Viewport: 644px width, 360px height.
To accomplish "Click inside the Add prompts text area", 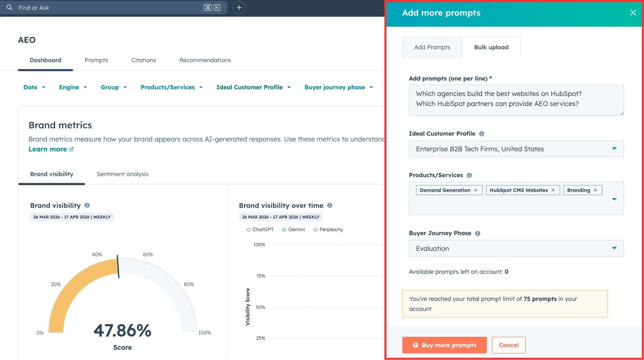I will tap(516, 100).
